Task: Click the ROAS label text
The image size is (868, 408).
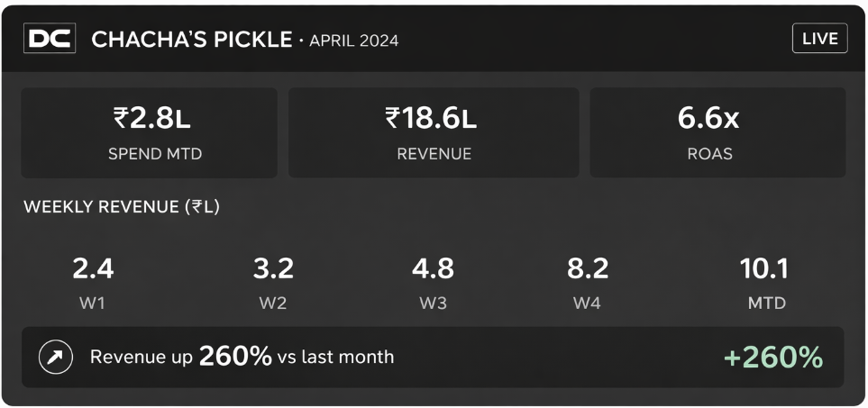Action: [708, 154]
